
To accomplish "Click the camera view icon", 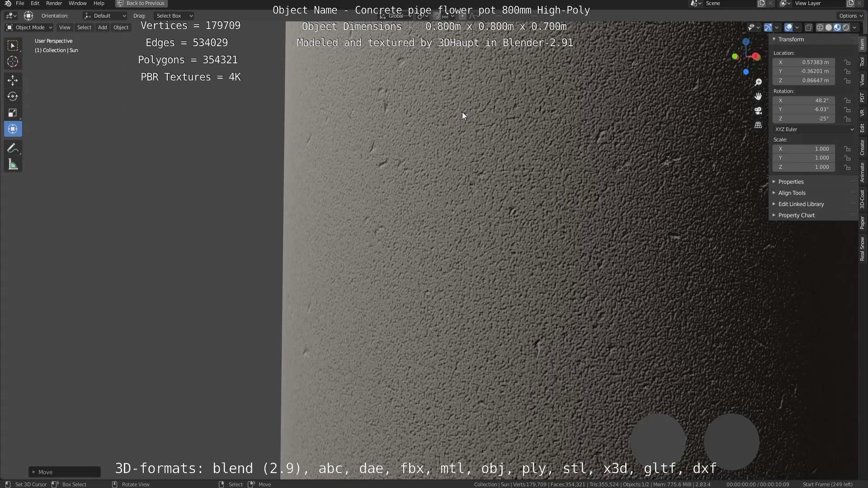I will [758, 111].
